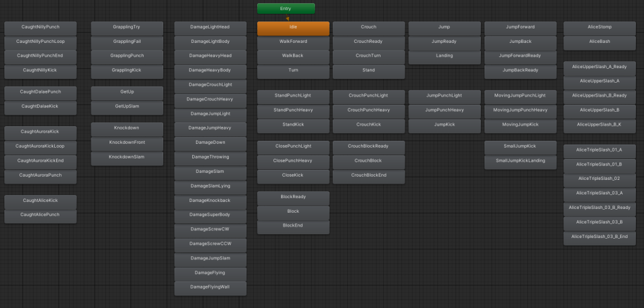The image size is (644, 308).
Task: Select the DamageScrewCCW state node
Action: (210, 244)
